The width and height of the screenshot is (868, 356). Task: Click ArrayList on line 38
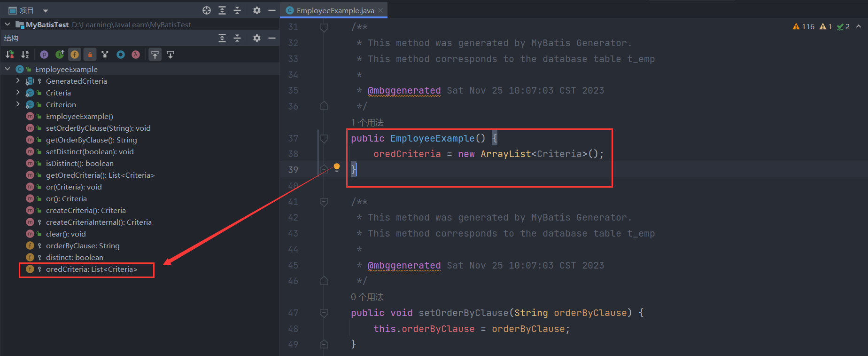(x=506, y=154)
